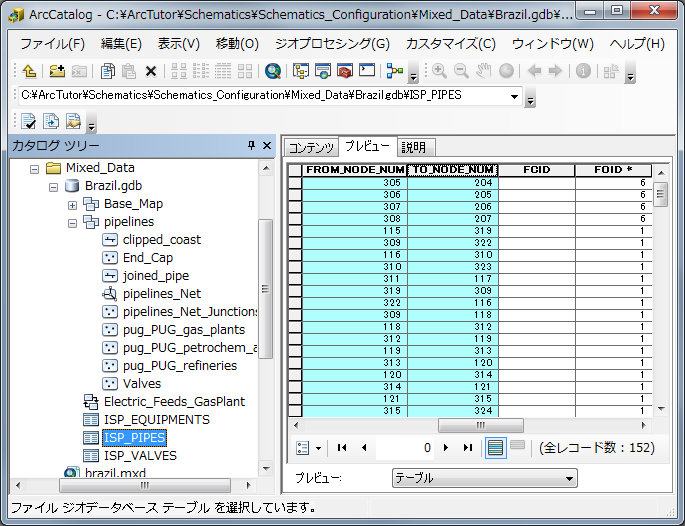Open the Python window icon
685x526 pixels.
pyautogui.click(x=367, y=70)
